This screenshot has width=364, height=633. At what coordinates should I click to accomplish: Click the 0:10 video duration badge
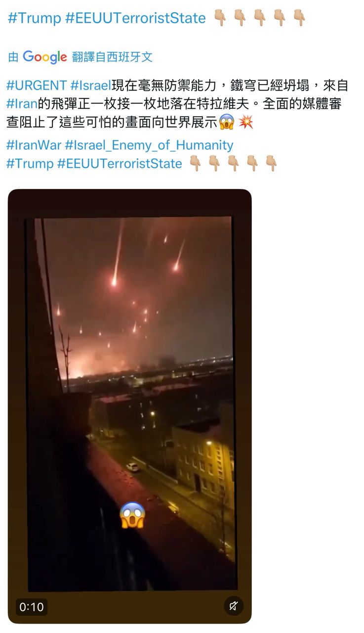click(x=32, y=607)
